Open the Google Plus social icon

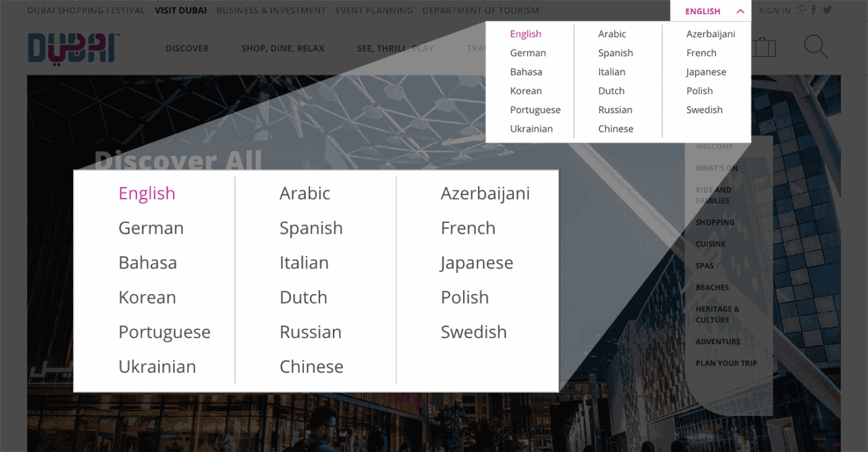(803, 10)
